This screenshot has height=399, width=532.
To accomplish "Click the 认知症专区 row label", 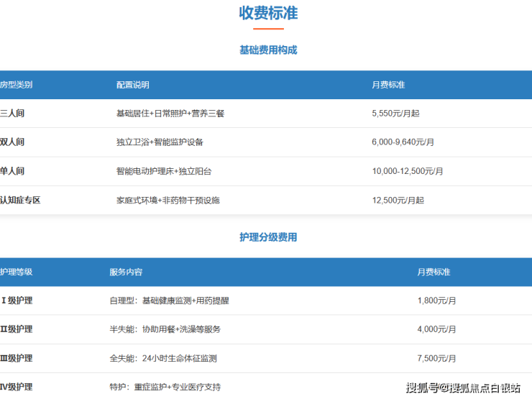I will (20, 200).
